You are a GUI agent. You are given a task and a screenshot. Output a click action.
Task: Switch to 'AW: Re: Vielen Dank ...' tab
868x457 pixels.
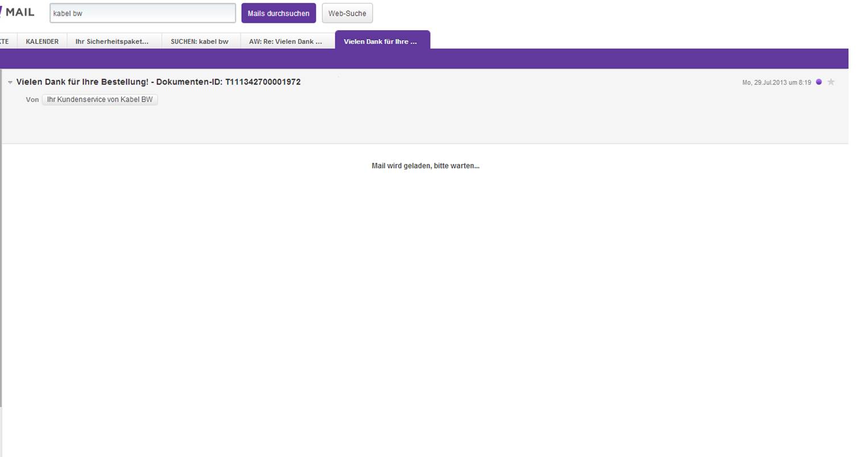click(285, 42)
